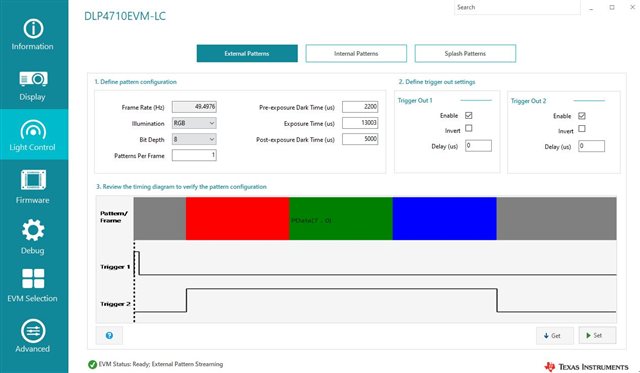
Task: Click the Set button
Action: tap(598, 335)
